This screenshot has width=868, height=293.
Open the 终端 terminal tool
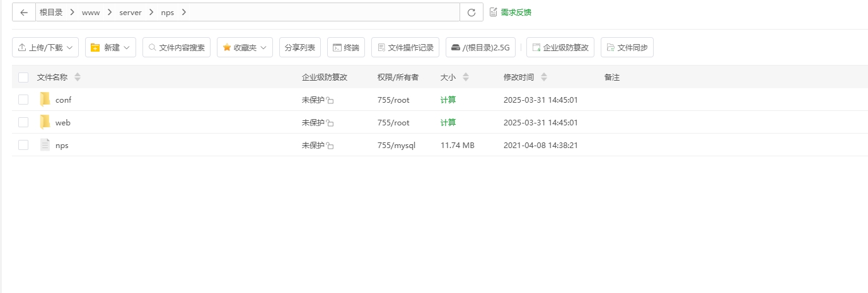click(345, 47)
